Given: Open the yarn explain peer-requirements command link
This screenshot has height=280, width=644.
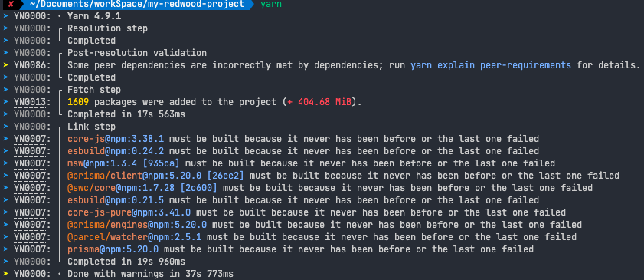Looking at the screenshot, I should pyautogui.click(x=490, y=65).
